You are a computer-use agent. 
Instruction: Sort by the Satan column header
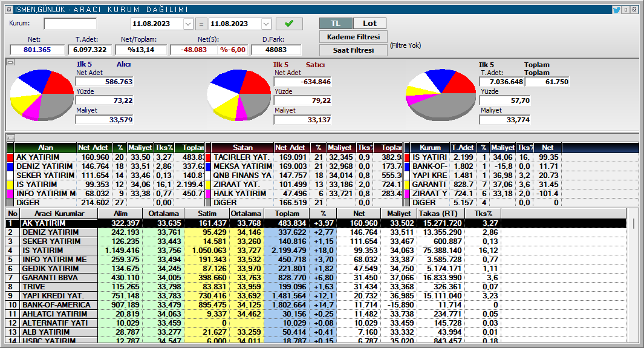tap(242, 148)
